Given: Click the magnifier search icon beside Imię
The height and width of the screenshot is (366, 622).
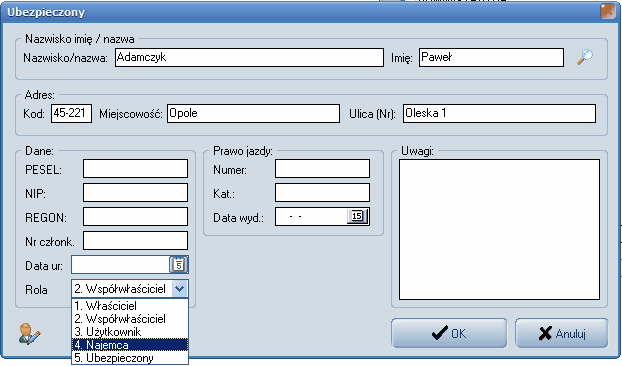Looking at the screenshot, I should (x=585, y=57).
